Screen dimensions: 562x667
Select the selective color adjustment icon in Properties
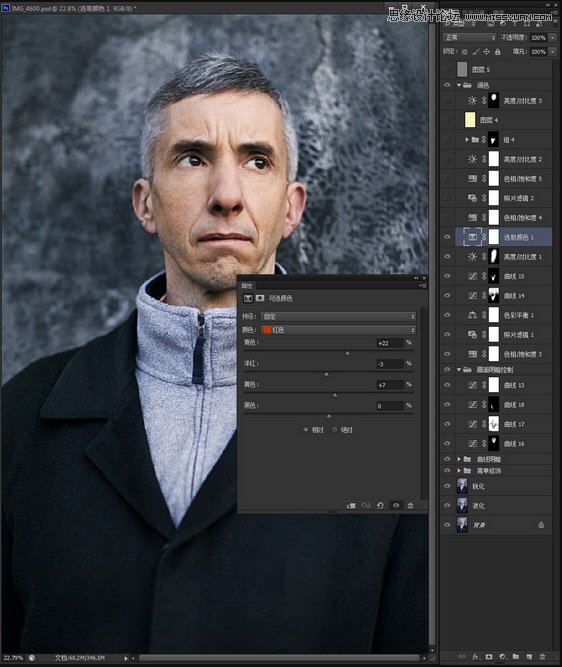click(x=248, y=298)
